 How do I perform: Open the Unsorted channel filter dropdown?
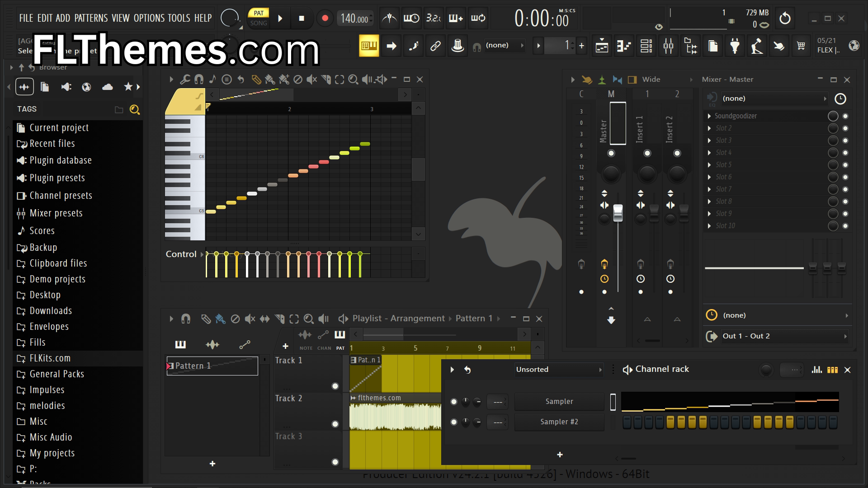559,370
